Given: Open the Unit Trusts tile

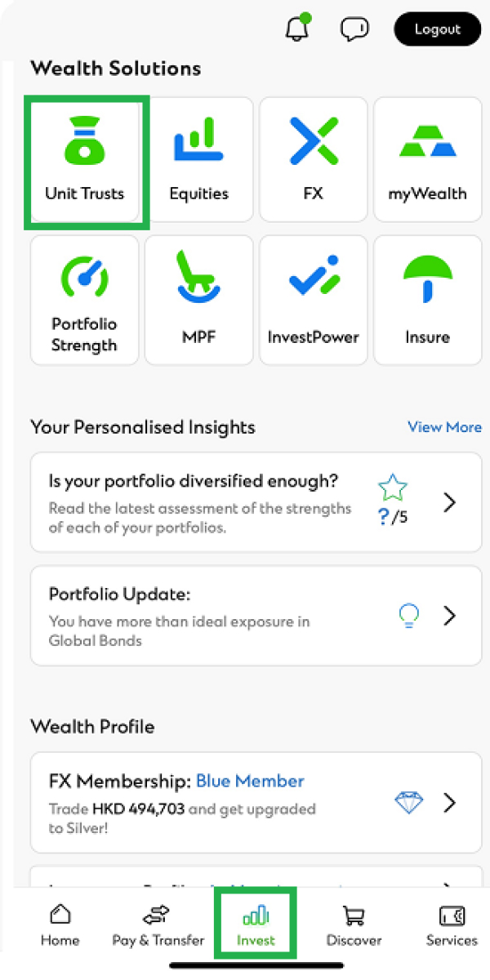Looking at the screenshot, I should (85, 161).
